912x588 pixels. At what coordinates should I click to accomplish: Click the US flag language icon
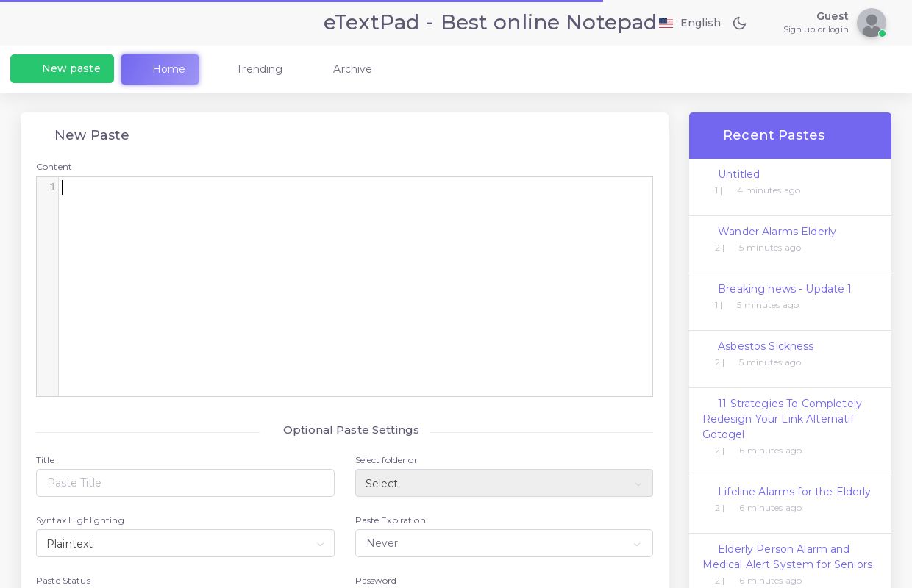(666, 23)
